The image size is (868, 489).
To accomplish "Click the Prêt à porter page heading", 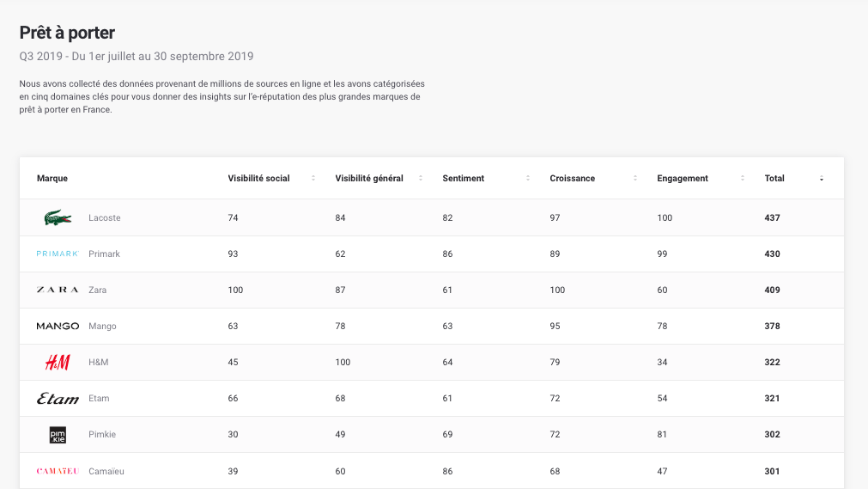I will tap(67, 33).
